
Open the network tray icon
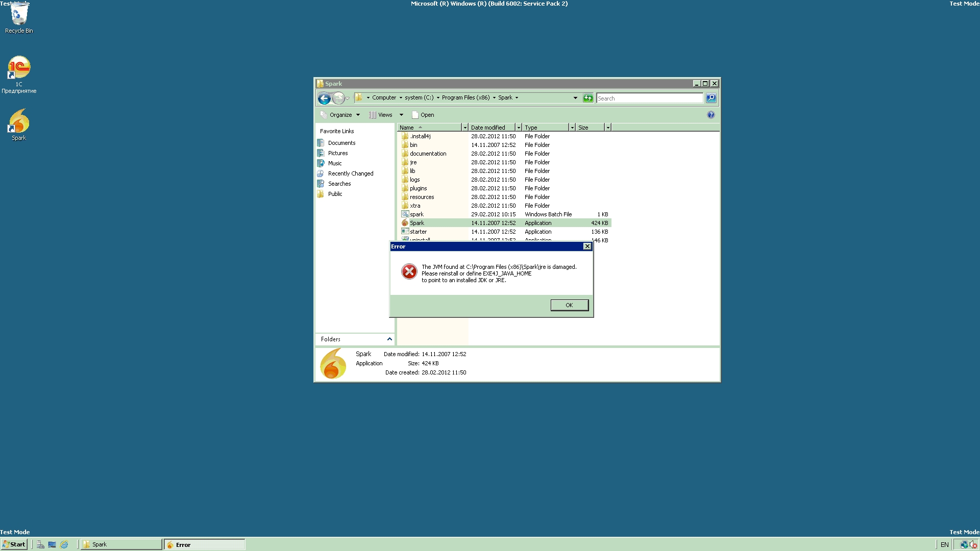point(964,544)
